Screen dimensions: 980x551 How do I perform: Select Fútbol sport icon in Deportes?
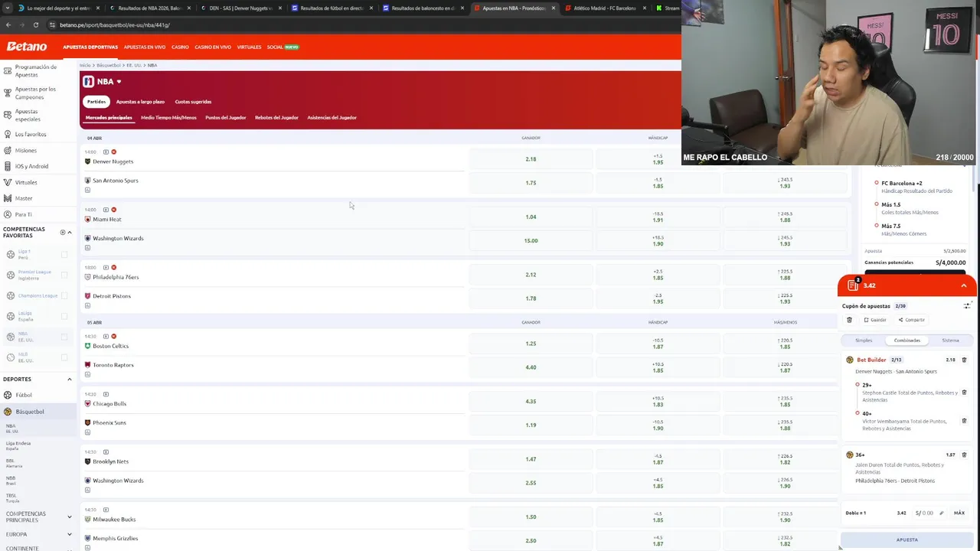[x=8, y=395]
